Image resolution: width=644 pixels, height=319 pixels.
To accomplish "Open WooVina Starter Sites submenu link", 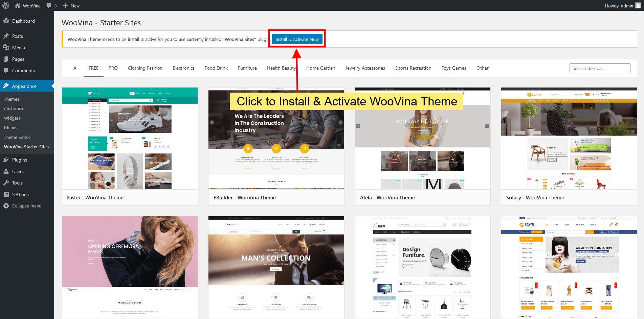I will (26, 147).
